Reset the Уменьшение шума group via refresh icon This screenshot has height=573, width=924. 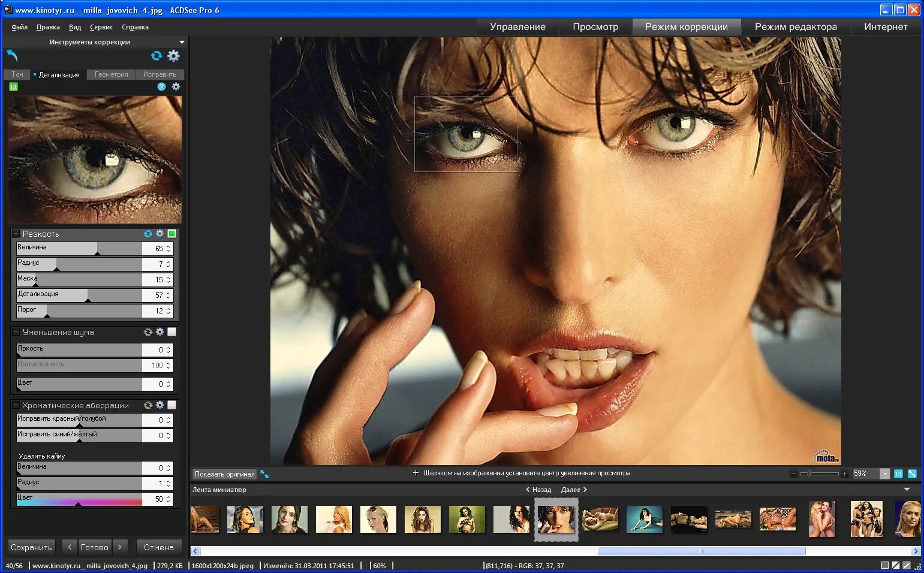pyautogui.click(x=148, y=332)
